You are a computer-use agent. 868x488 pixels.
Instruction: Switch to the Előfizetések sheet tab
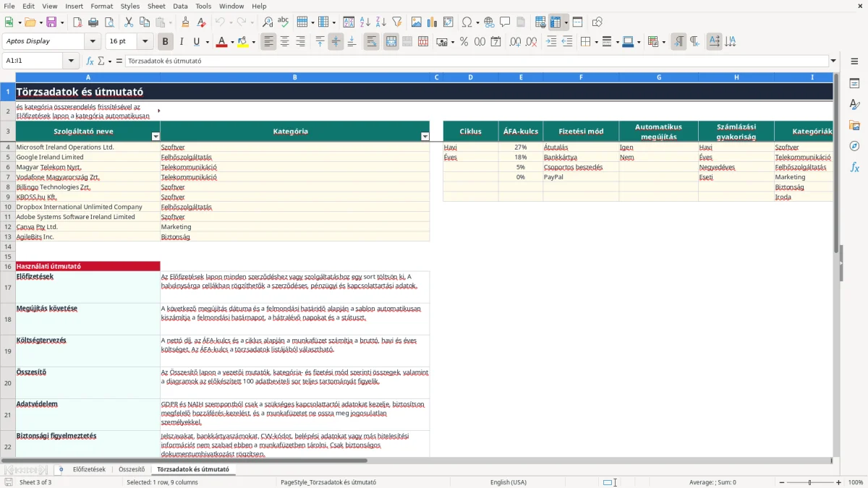pyautogui.click(x=89, y=469)
